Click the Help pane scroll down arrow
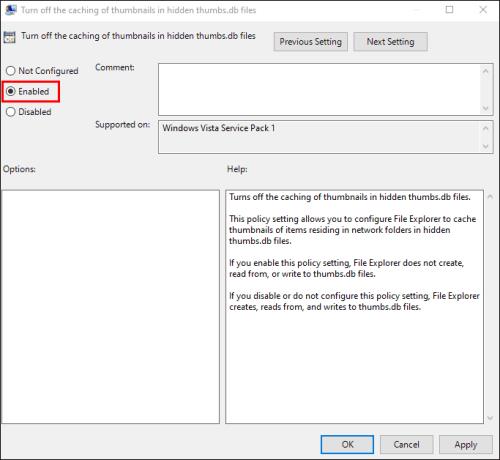The height and width of the screenshot is (460, 500). click(x=490, y=418)
